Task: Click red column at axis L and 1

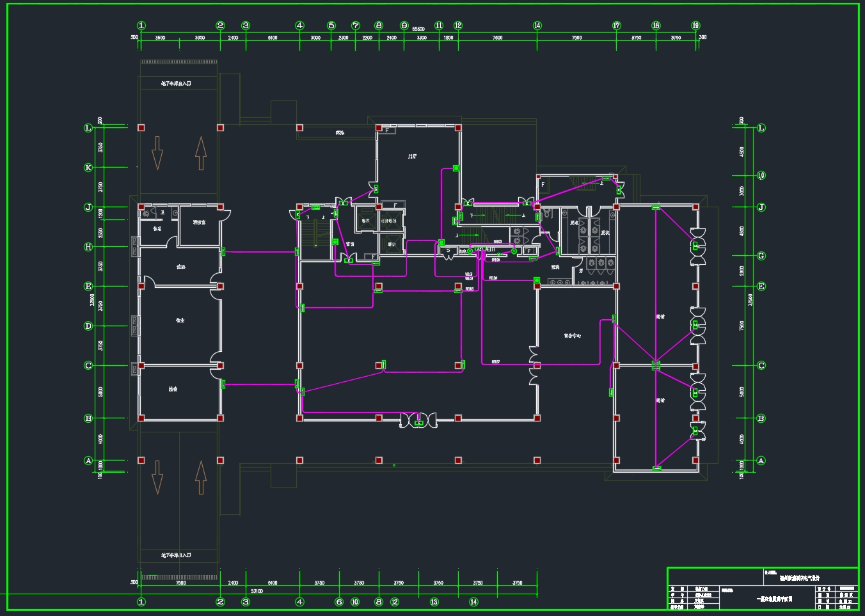Action: (141, 128)
